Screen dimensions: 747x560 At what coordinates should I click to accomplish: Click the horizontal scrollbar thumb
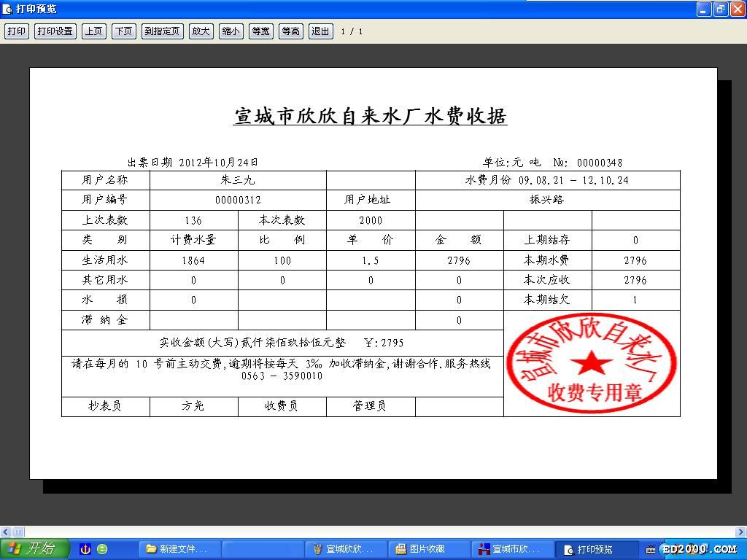click(18, 532)
